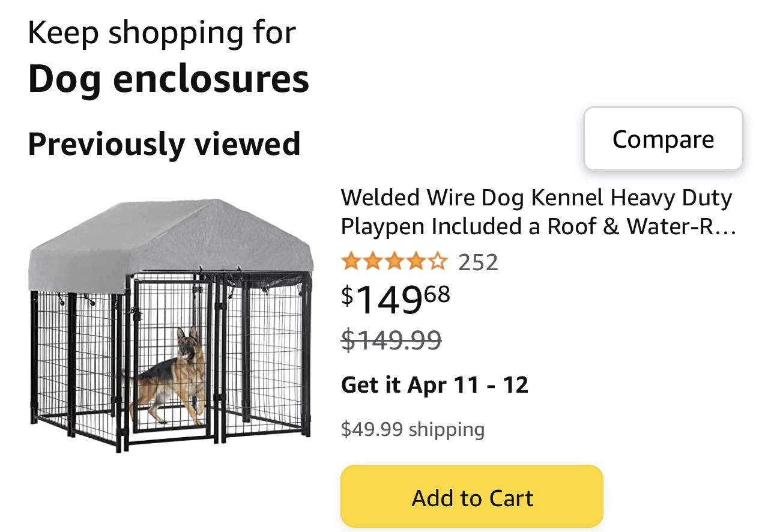Click the $49.99 shipping details
The width and height of the screenshot is (771, 532).
pos(413,428)
